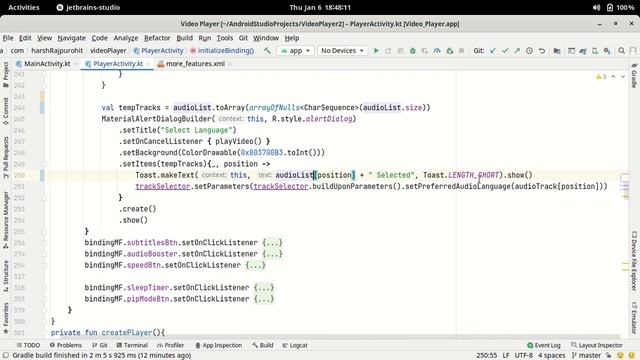Image resolution: width=640 pixels, height=360 pixels.
Task: Click the initializeBinding() breadcrumb
Action: (222, 51)
